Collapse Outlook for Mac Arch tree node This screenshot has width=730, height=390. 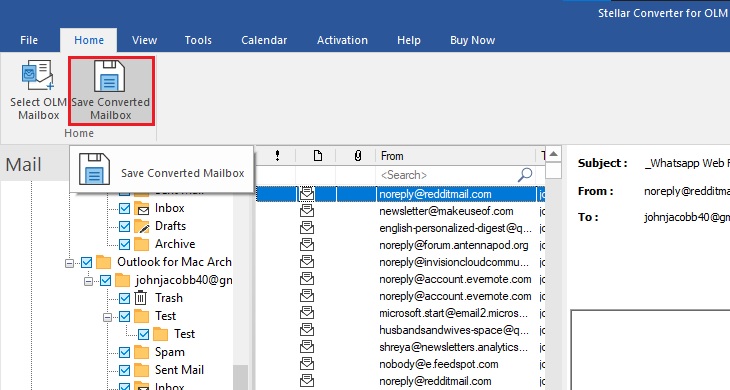[69, 263]
